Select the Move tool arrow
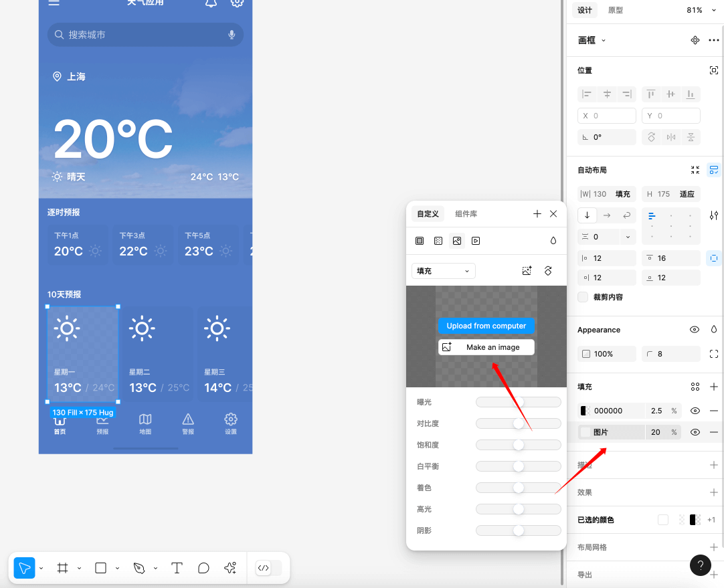Screen dimensions: 724x588 tap(25, 568)
